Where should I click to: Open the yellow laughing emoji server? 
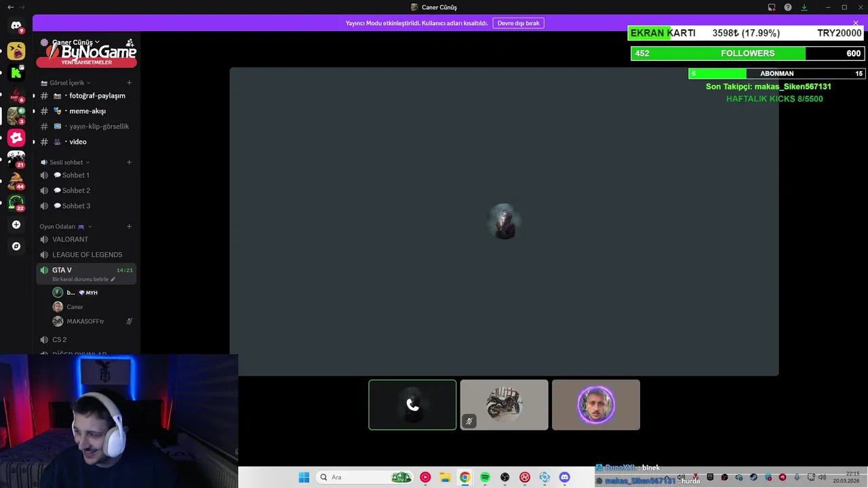click(16, 51)
